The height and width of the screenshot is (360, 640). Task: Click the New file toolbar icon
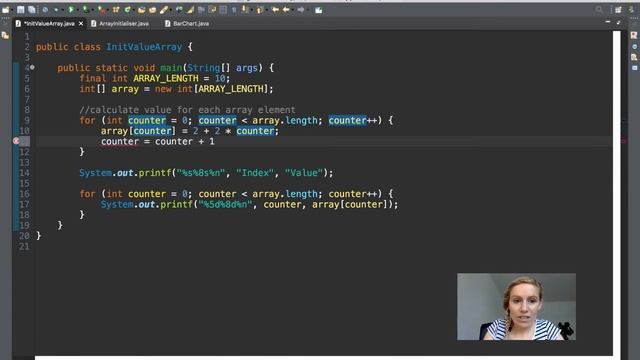(5, 9)
